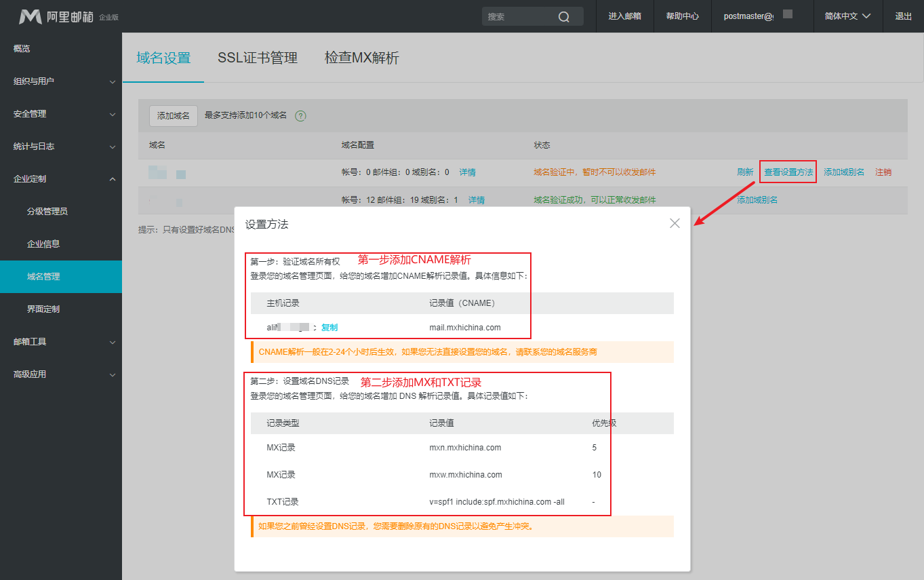Click the 记录类型 column header
This screenshot has height=580, width=924.
283,423
